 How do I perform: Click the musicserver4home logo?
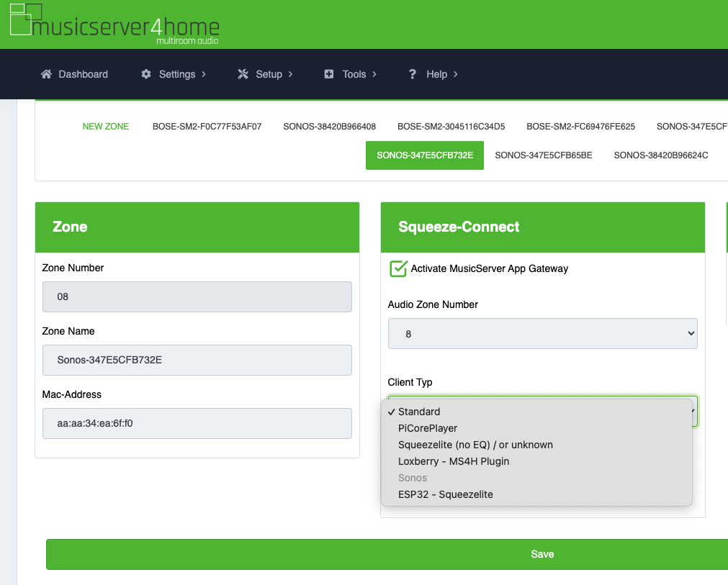tap(114, 24)
